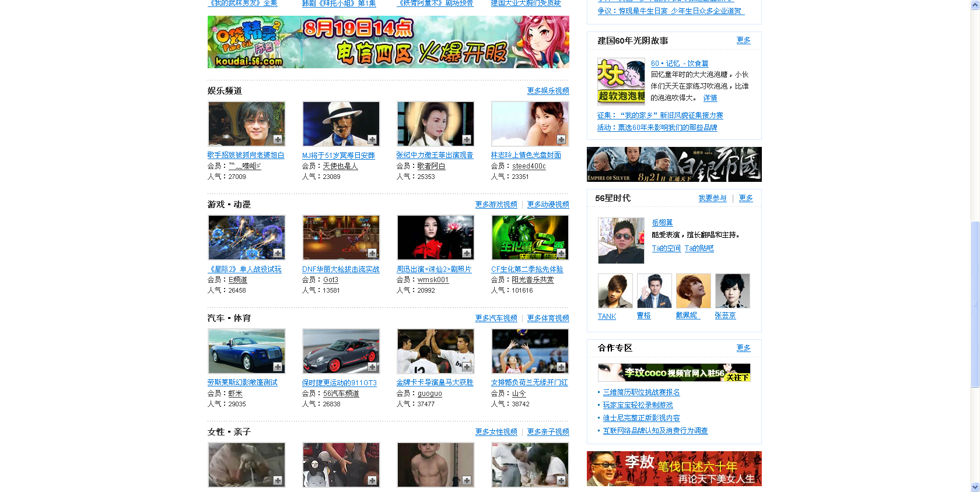The image size is (980, 492).
Task: Click the page scrollbar up arrow
Action: [x=975, y=5]
